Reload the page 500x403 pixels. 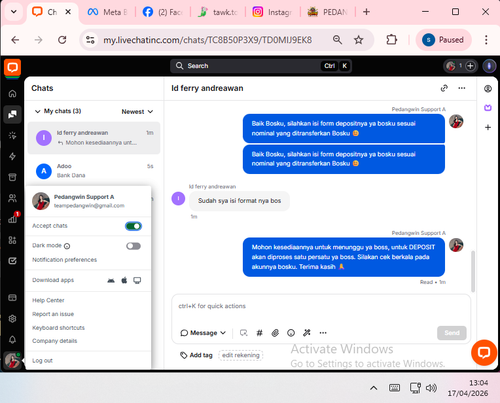click(62, 40)
